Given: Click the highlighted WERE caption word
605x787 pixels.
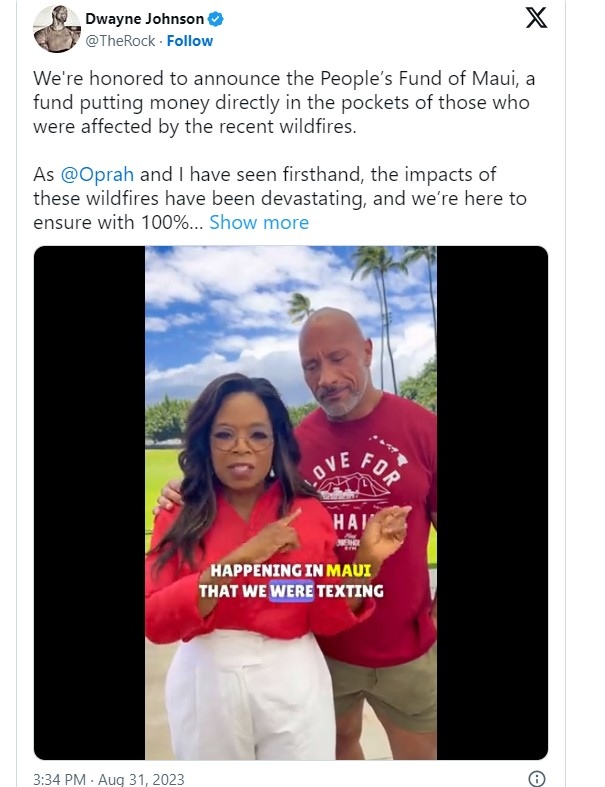Looking at the screenshot, I should (x=292, y=591).
